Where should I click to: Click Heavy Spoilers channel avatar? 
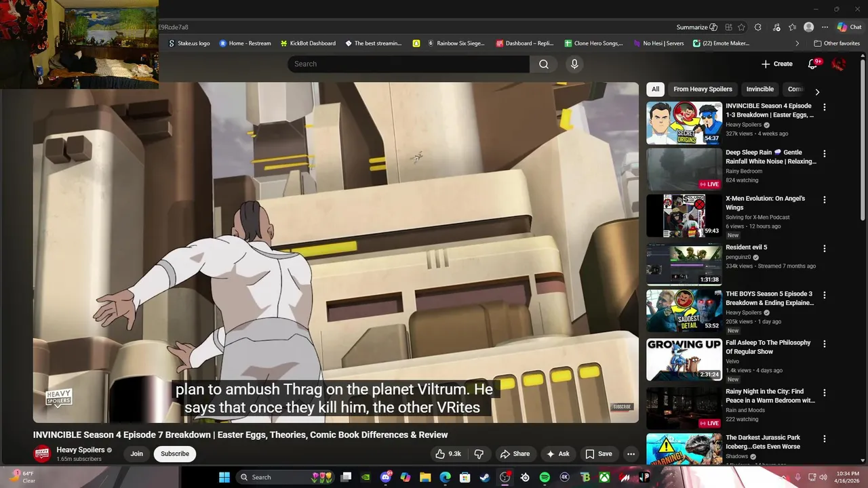(42, 454)
